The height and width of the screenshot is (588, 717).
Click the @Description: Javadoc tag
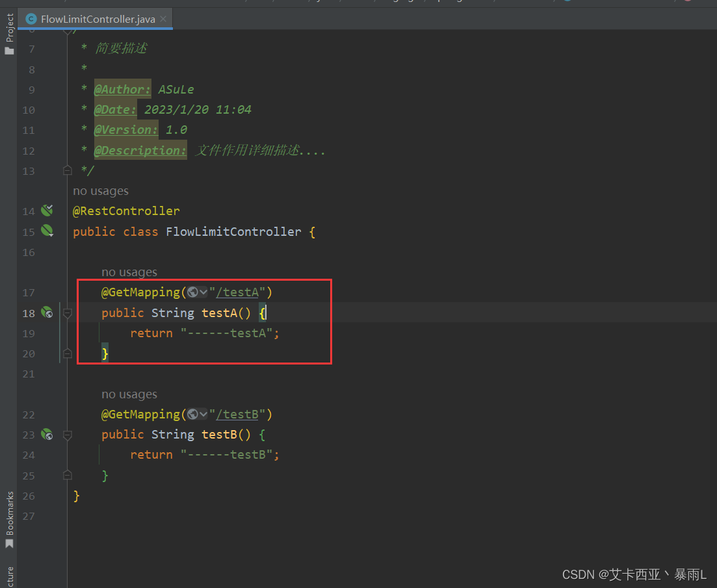(140, 150)
